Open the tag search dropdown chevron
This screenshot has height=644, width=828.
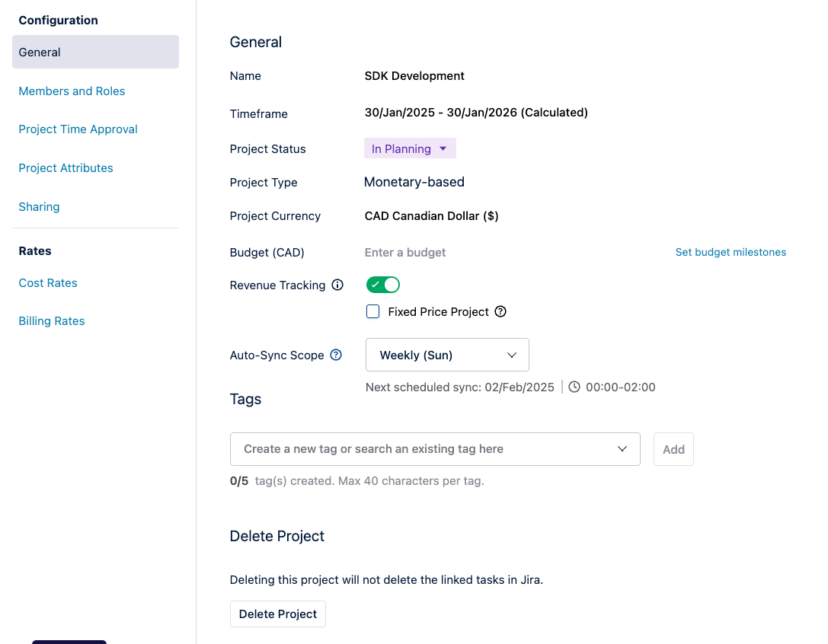point(622,449)
